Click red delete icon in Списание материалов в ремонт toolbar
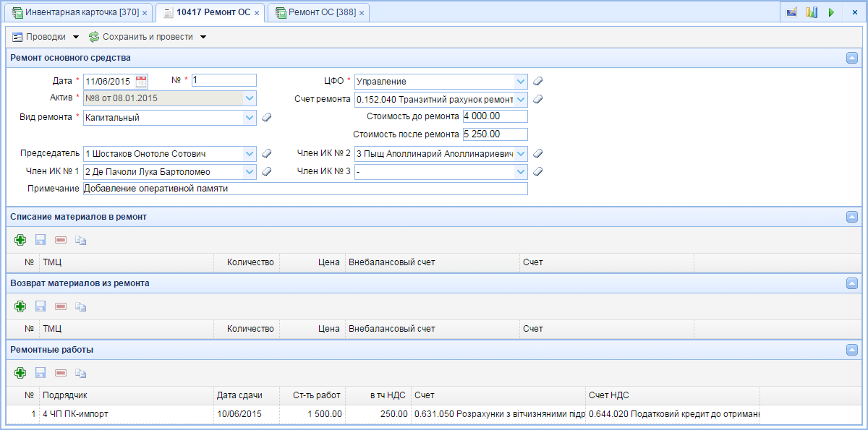This screenshot has width=868, height=430. click(x=61, y=239)
